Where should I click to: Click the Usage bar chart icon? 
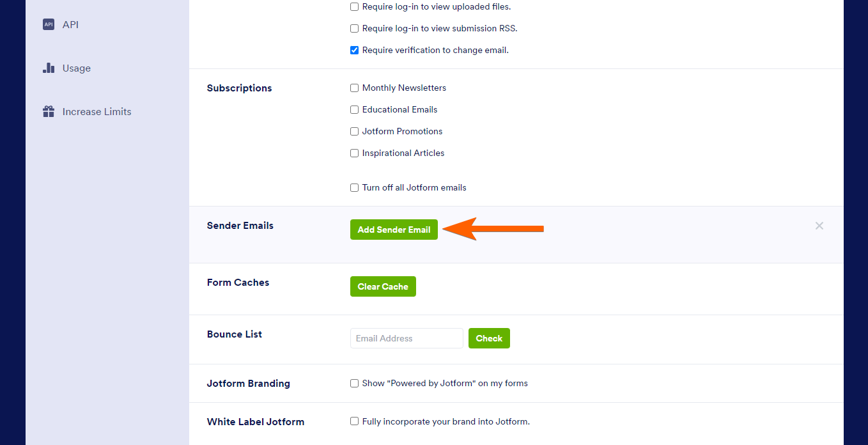[49, 68]
